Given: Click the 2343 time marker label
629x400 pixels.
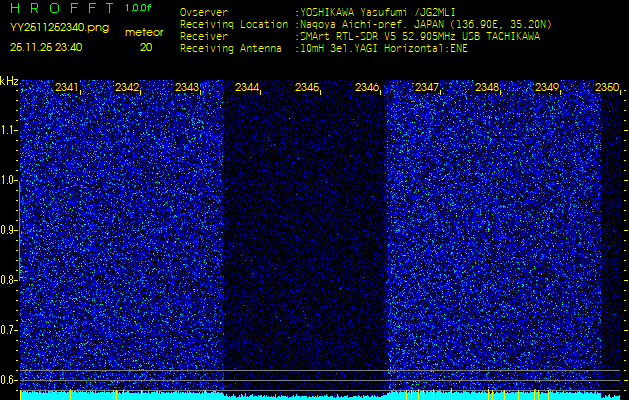Looking at the screenshot, I should coord(187,87).
